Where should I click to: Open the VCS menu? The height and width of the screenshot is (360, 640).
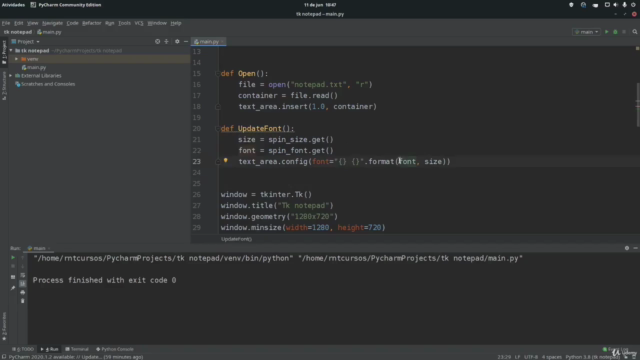[139, 23]
